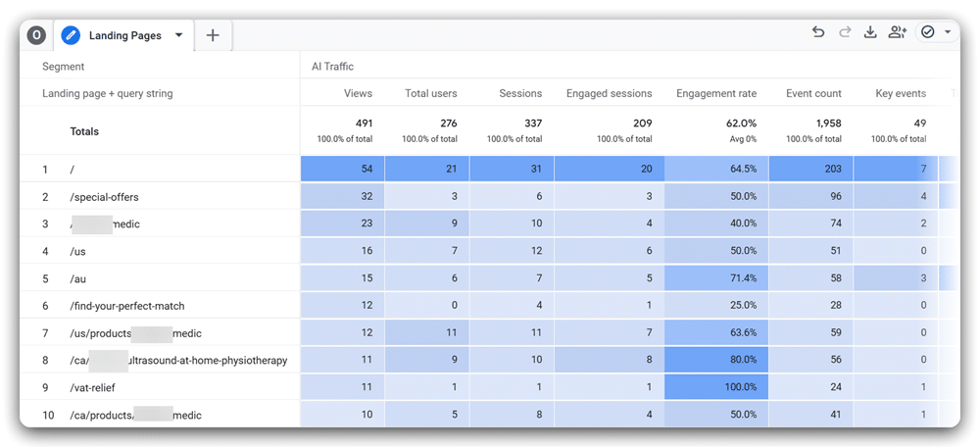
Task: Click the Views column header
Action: point(358,94)
